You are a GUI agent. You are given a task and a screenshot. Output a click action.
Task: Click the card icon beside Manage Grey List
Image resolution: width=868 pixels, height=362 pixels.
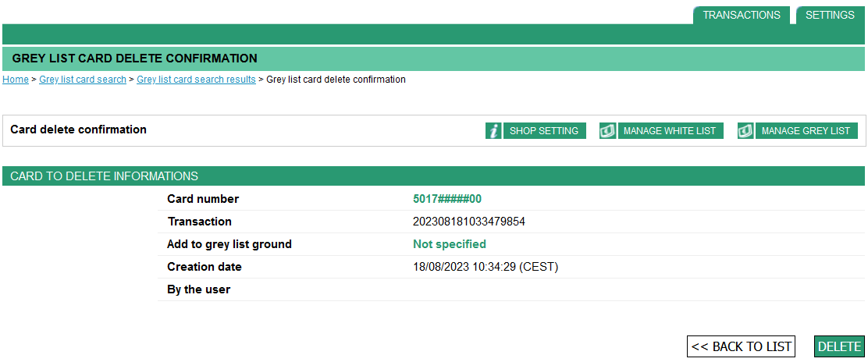coord(745,131)
